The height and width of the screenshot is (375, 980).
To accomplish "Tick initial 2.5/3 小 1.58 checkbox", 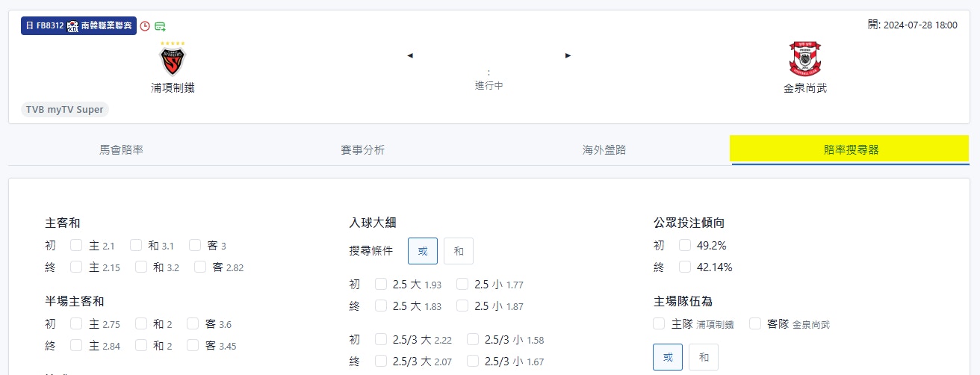I will pyautogui.click(x=473, y=339).
